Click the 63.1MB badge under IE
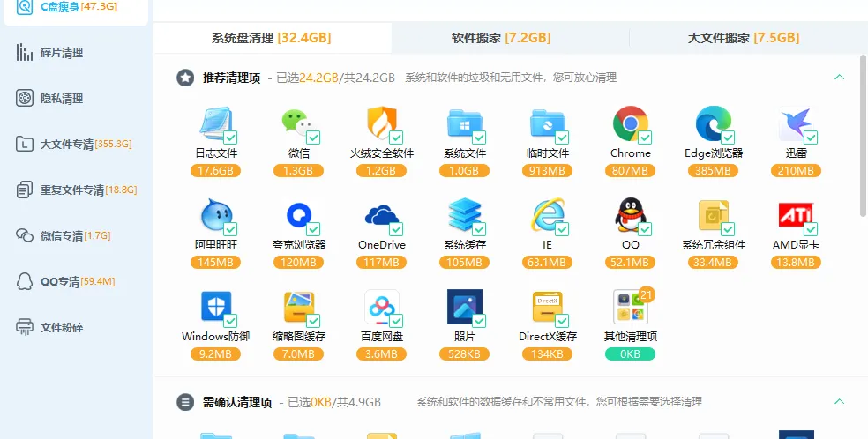Viewport: 868px width, 439px height. click(x=548, y=262)
